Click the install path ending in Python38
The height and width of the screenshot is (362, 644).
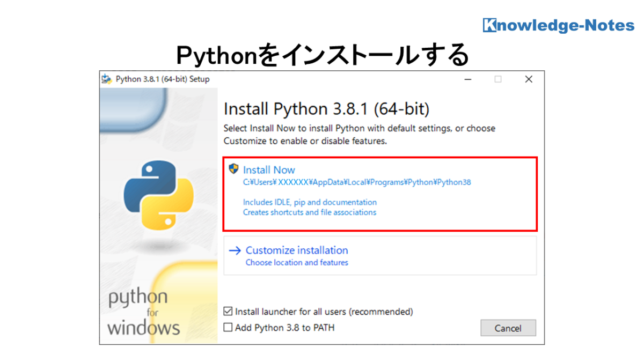click(x=357, y=182)
